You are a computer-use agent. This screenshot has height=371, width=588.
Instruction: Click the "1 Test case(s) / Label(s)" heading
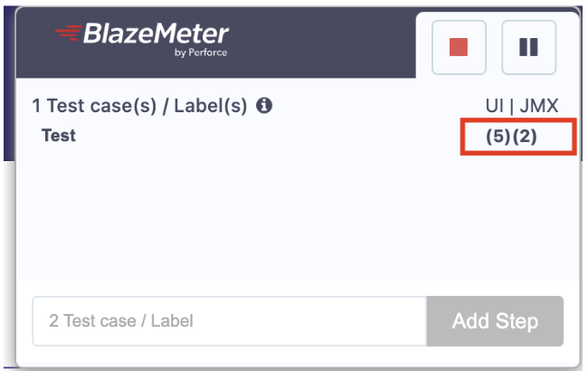(x=140, y=106)
